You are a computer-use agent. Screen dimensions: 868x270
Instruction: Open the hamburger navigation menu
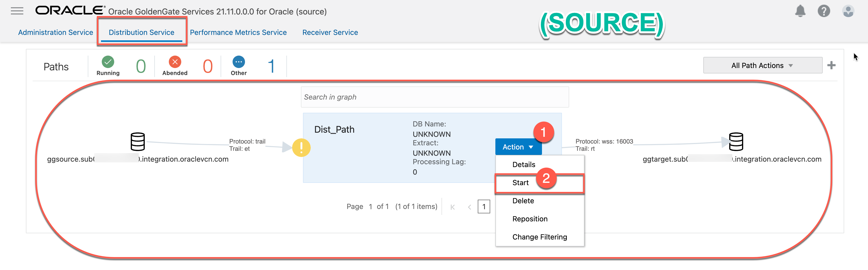pos(17,11)
